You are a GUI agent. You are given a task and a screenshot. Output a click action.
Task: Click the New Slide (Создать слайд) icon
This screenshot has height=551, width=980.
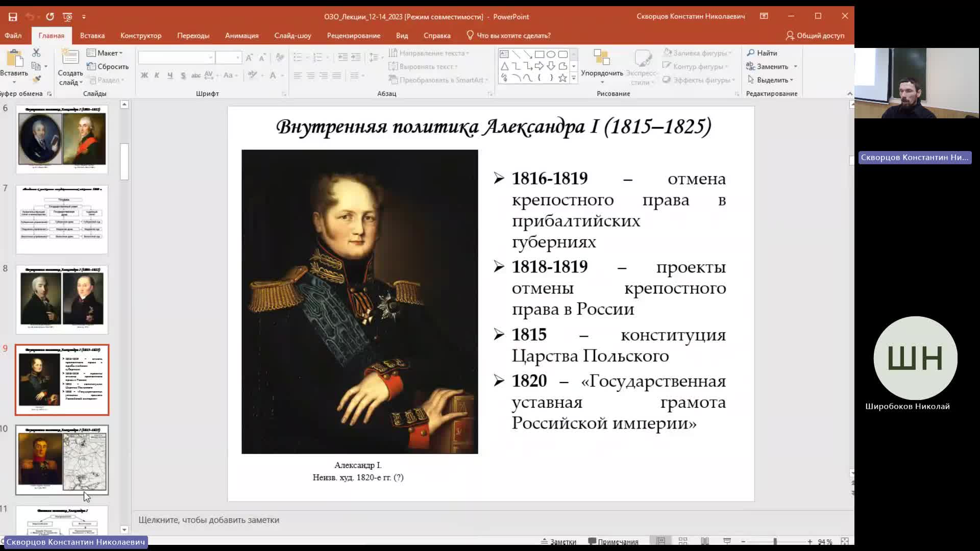tap(70, 57)
